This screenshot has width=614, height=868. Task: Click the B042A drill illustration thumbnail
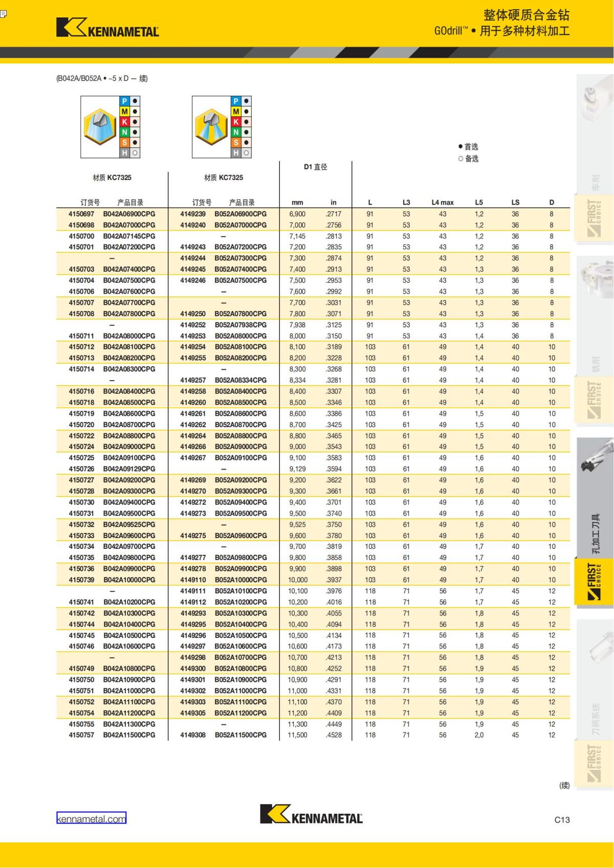[100, 127]
